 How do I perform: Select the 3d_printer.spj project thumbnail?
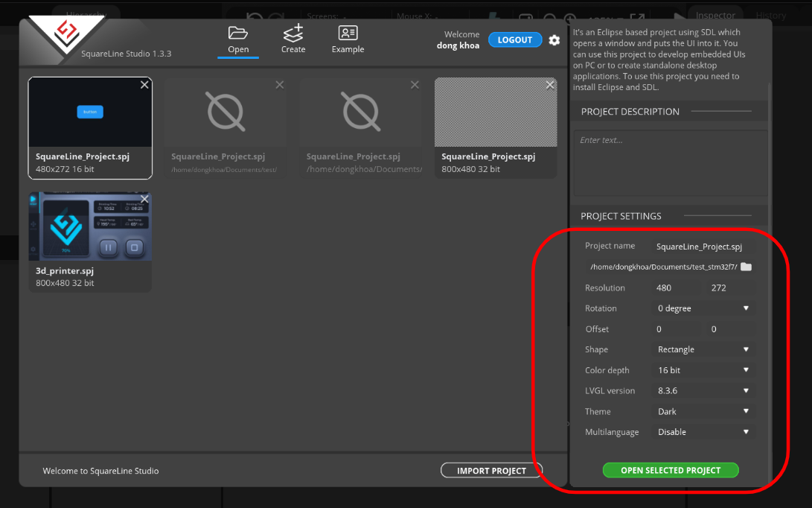(x=90, y=226)
